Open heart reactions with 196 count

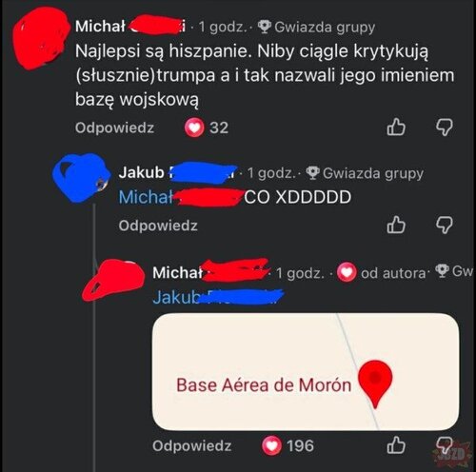pos(288,445)
